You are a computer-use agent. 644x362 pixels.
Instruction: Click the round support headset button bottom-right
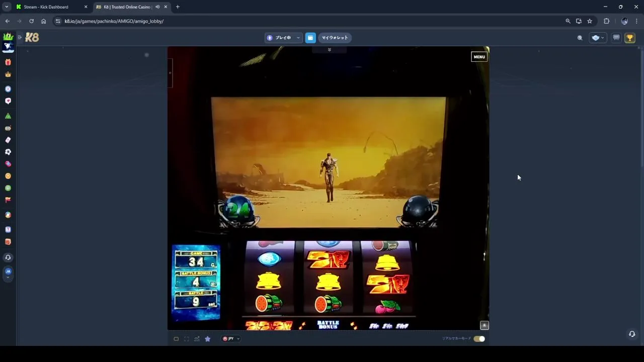632,334
